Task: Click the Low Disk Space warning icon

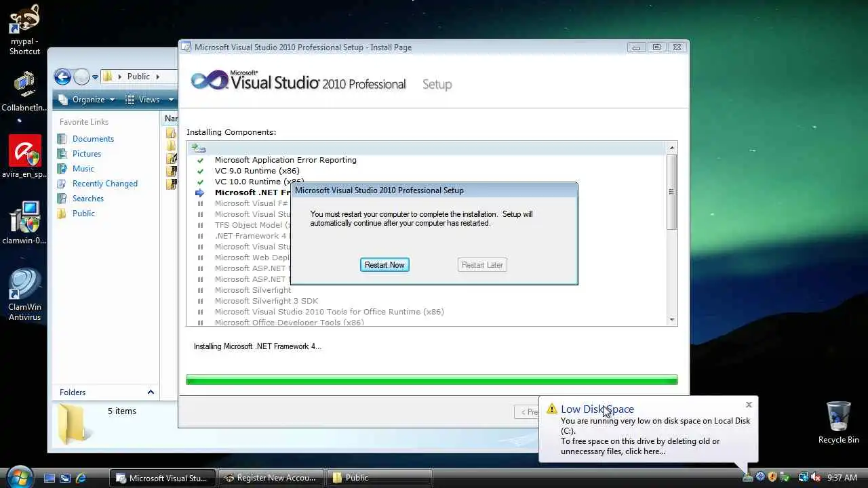Action: pos(551,409)
